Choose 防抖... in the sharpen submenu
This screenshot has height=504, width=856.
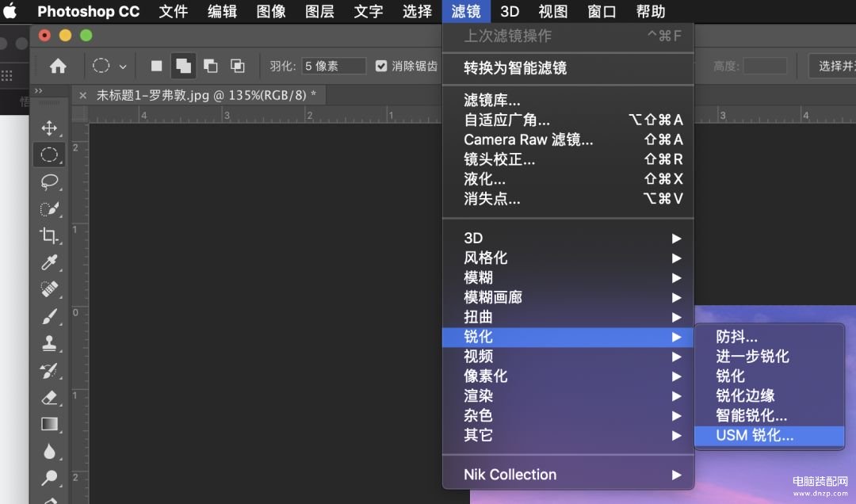769,336
